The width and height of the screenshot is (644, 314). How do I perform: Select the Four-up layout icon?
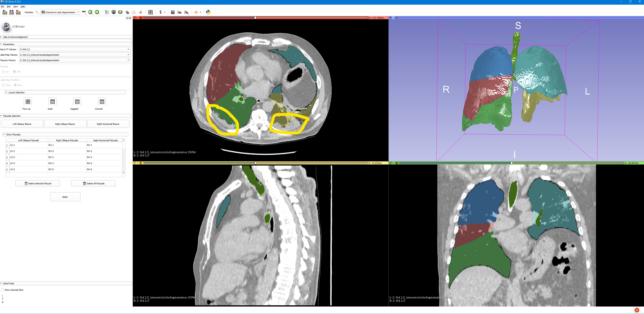coord(28,102)
